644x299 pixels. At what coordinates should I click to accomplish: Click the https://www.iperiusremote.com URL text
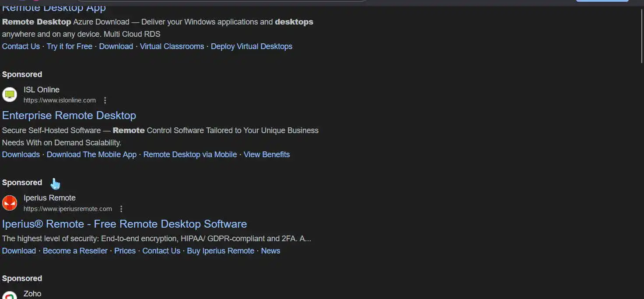pos(68,209)
